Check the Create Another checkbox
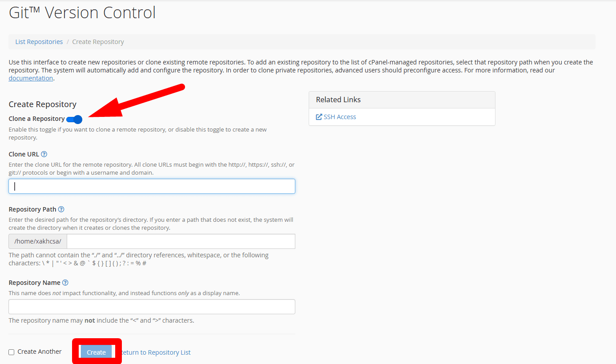The image size is (616, 364). pos(12,352)
